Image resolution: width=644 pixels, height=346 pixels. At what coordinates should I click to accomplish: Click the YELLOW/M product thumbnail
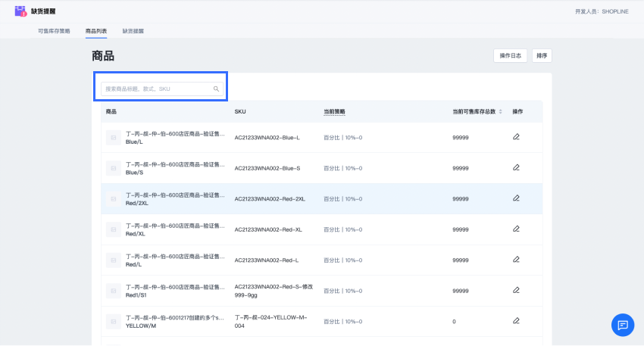pyautogui.click(x=114, y=322)
